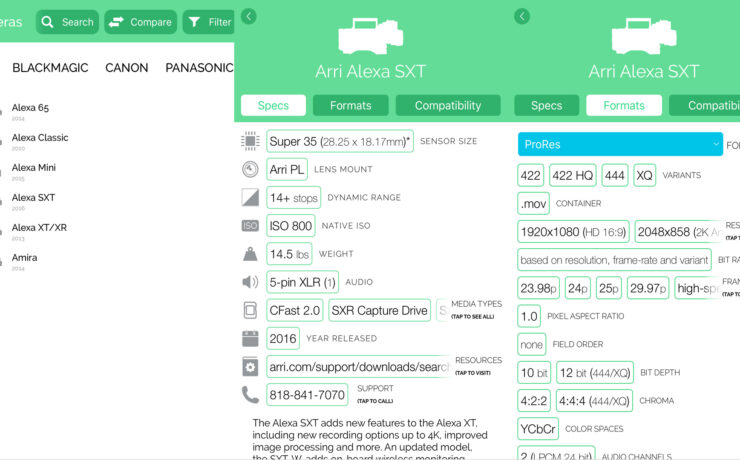740x460 pixels.
Task: Select Super 35 sensor size value
Action: coord(340,141)
